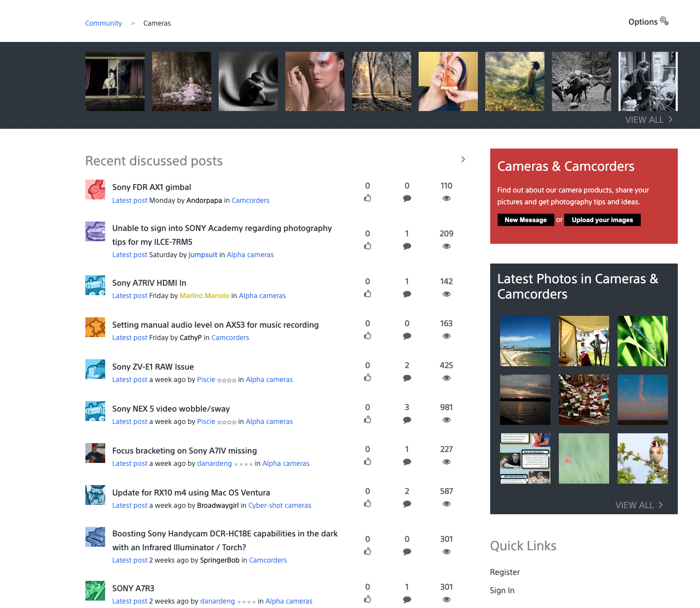Open Sony FDR AX1 gimbal thread title
Screen dimensions: 700x608
(152, 187)
